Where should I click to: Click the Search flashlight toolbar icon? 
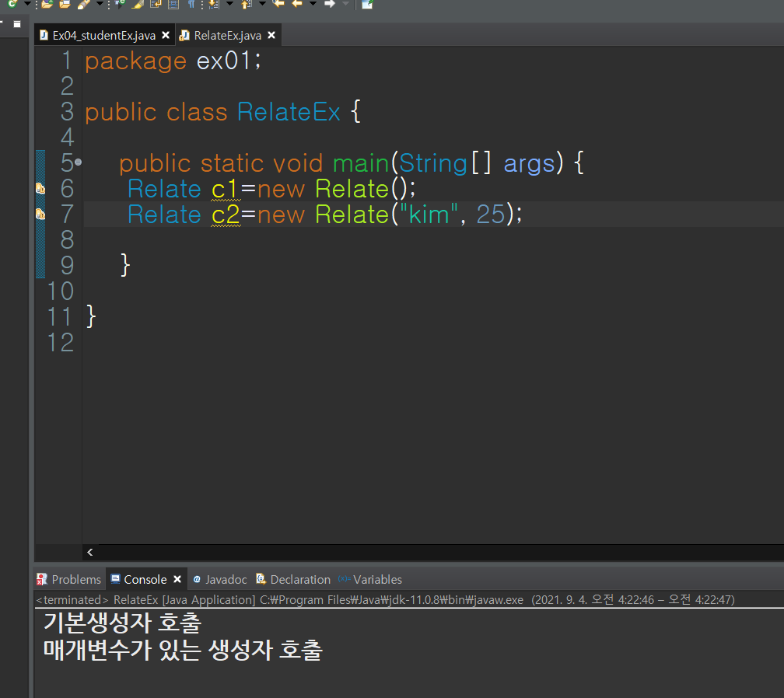pos(83,4)
